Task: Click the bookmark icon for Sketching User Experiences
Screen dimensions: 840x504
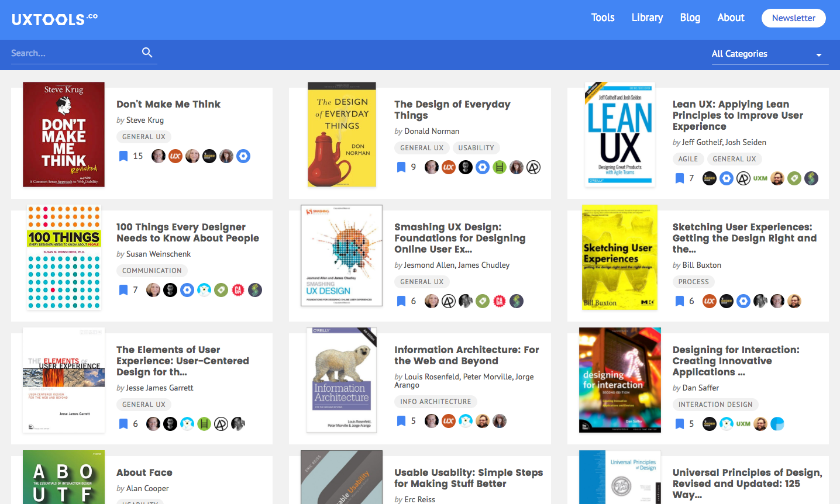Action: click(x=680, y=301)
